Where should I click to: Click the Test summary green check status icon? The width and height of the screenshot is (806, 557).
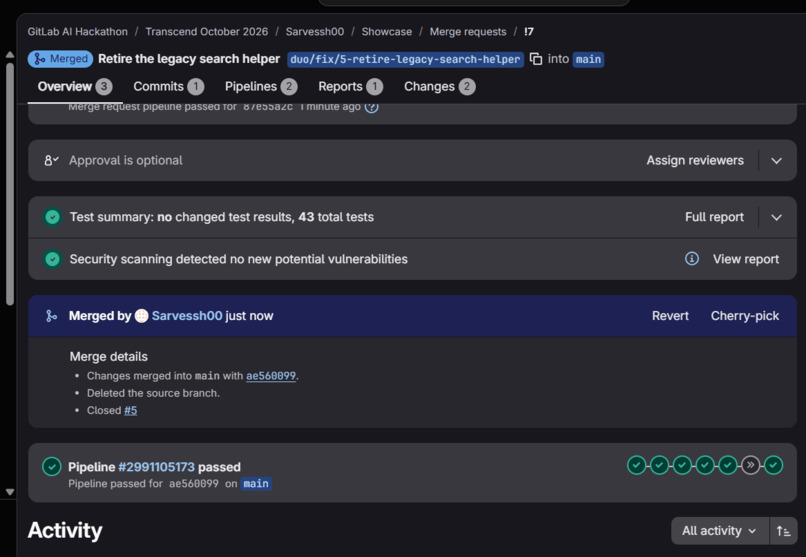click(x=52, y=217)
